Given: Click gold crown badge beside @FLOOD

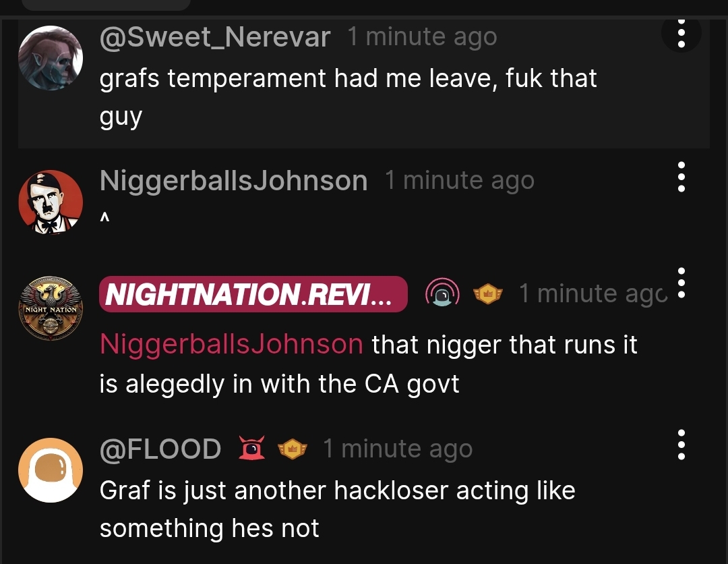Looking at the screenshot, I should coord(292,449).
